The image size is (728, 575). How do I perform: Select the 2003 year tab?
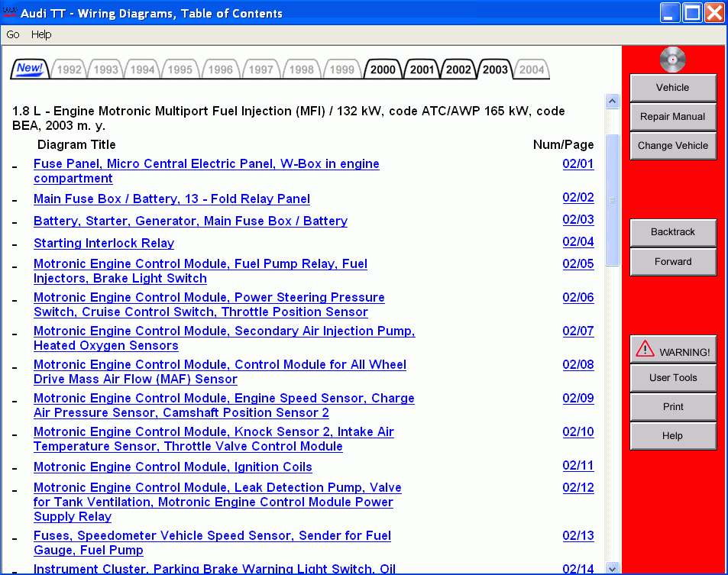[x=495, y=69]
